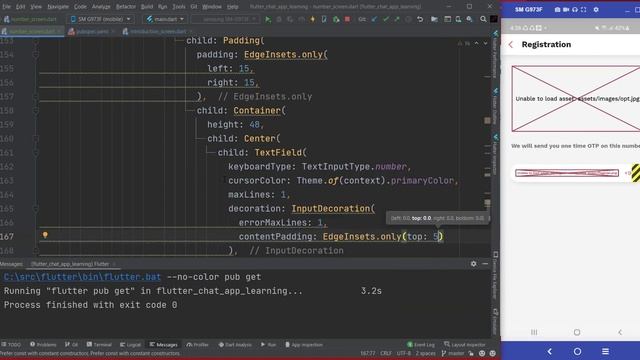Click the TODO tool window button
The image size is (640, 360).
coord(11,344)
